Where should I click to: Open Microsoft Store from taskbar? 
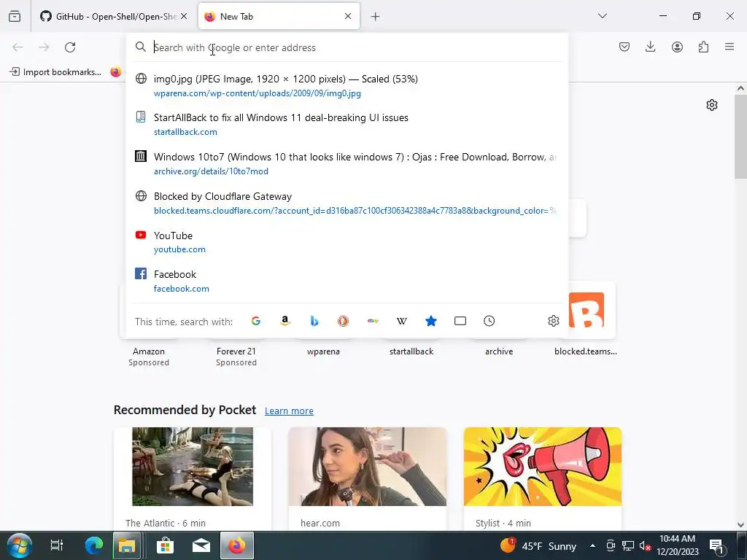coord(165,545)
